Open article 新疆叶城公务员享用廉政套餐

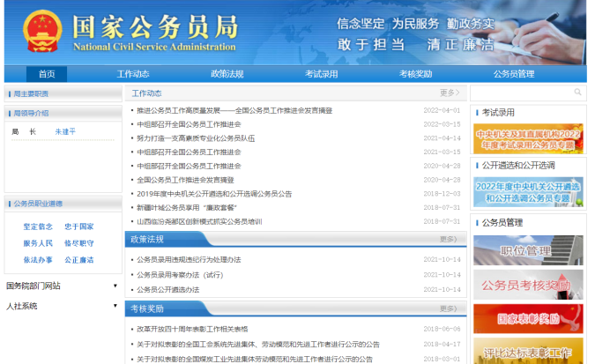[x=187, y=208]
